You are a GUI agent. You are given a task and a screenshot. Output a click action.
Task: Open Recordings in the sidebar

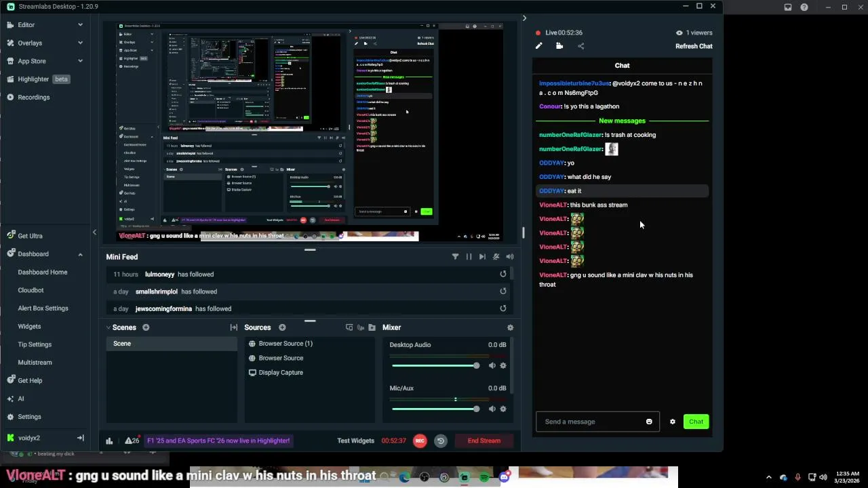point(33,98)
